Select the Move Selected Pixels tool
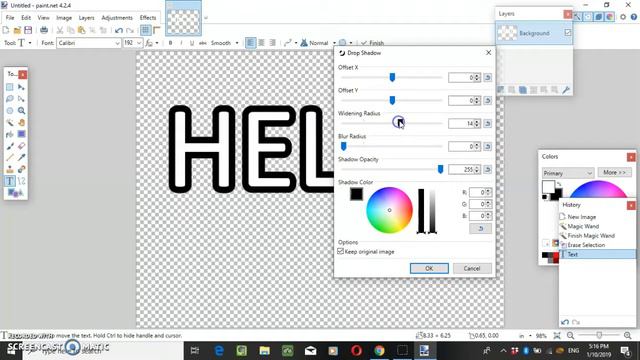 point(21,87)
